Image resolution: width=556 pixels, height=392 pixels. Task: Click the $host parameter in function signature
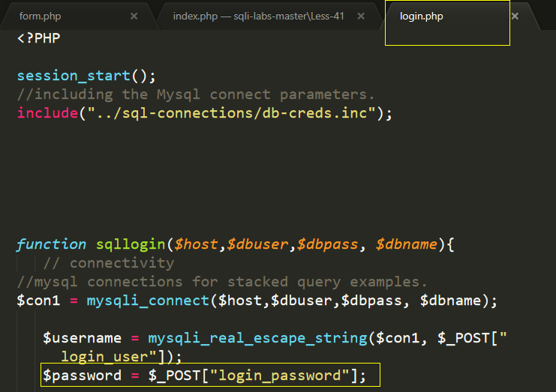[x=196, y=244]
